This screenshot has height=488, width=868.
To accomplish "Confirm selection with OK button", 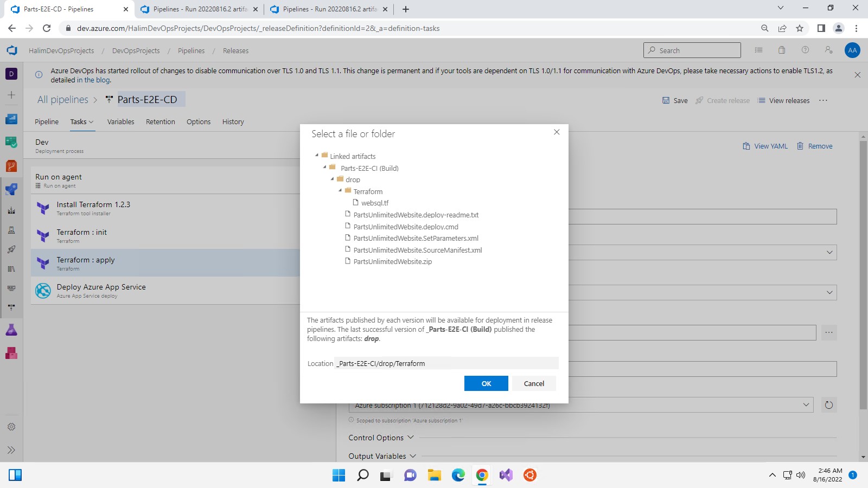I will [486, 383].
